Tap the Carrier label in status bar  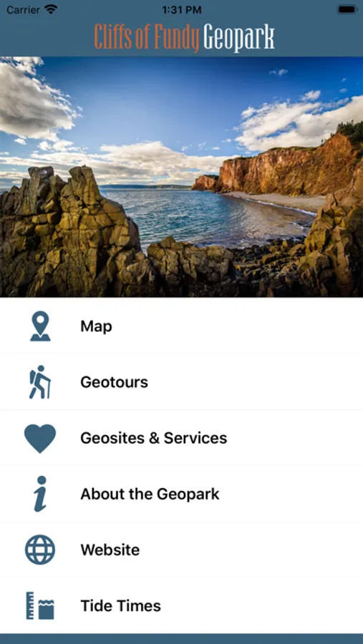pyautogui.click(x=24, y=9)
